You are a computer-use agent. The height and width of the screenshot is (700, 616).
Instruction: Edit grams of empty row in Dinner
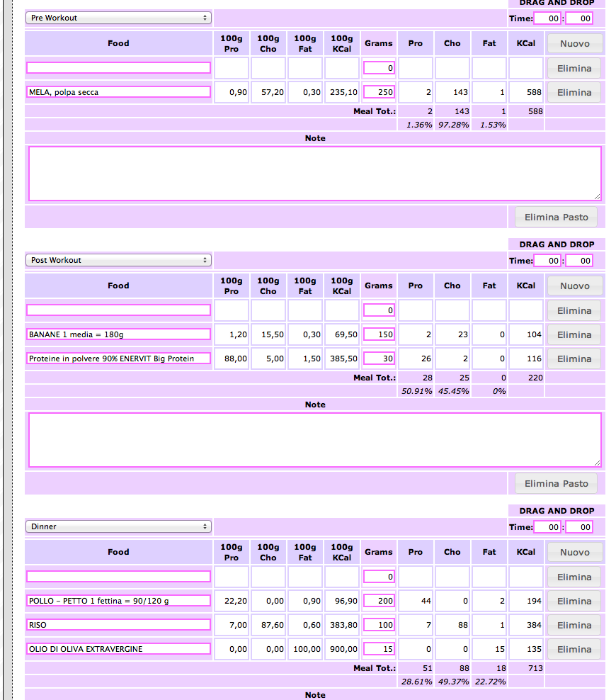(379, 577)
